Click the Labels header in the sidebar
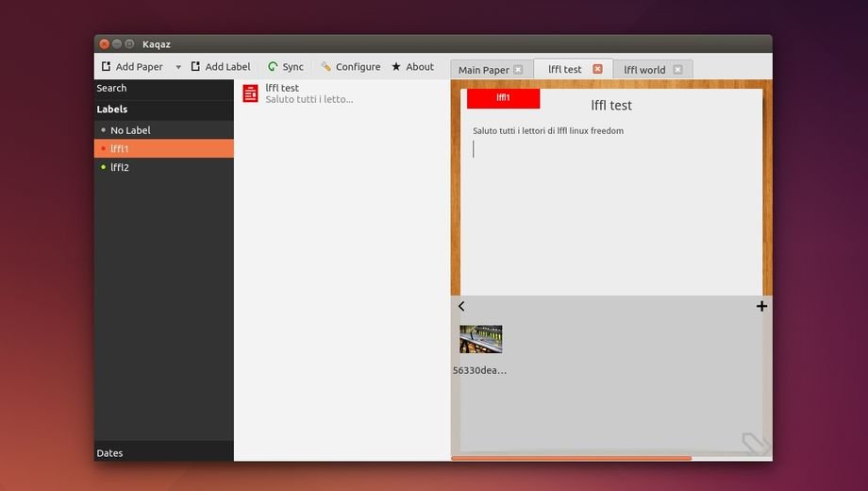This screenshot has height=491, width=868. pyautogui.click(x=164, y=110)
